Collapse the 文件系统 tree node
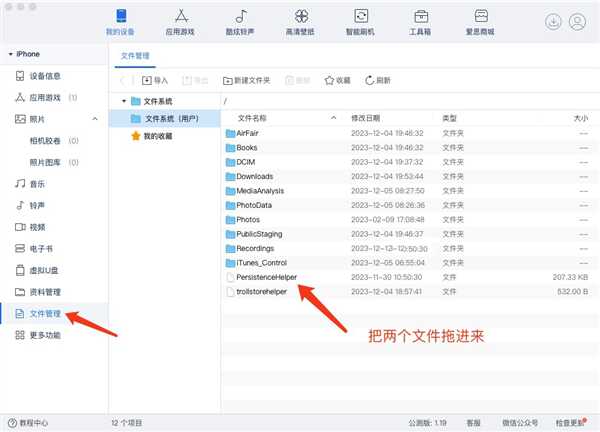600x432 pixels. click(124, 101)
